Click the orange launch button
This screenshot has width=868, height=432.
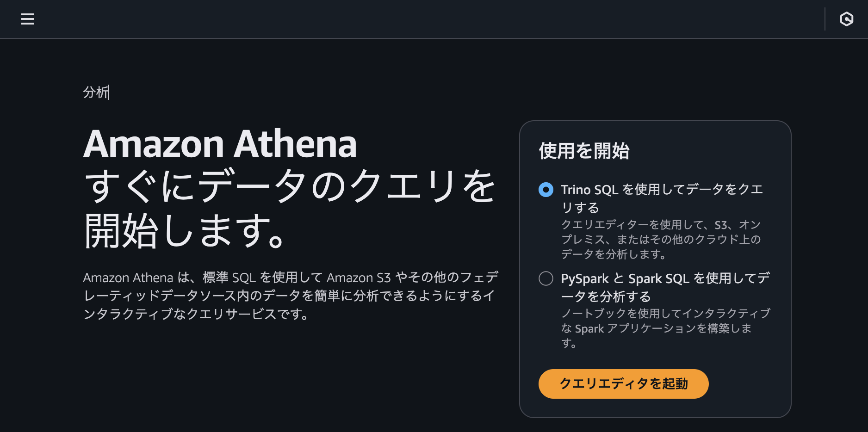(x=623, y=383)
